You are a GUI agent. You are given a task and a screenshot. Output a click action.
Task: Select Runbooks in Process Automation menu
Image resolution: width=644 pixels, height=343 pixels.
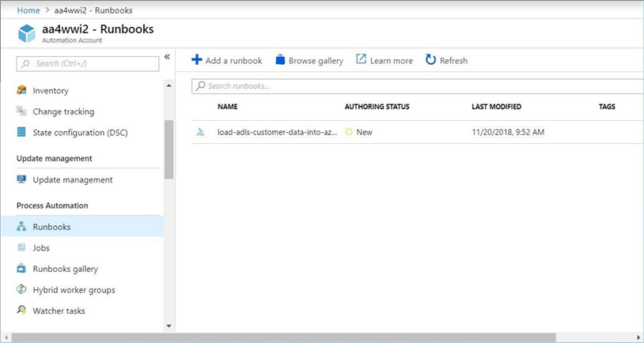click(51, 227)
